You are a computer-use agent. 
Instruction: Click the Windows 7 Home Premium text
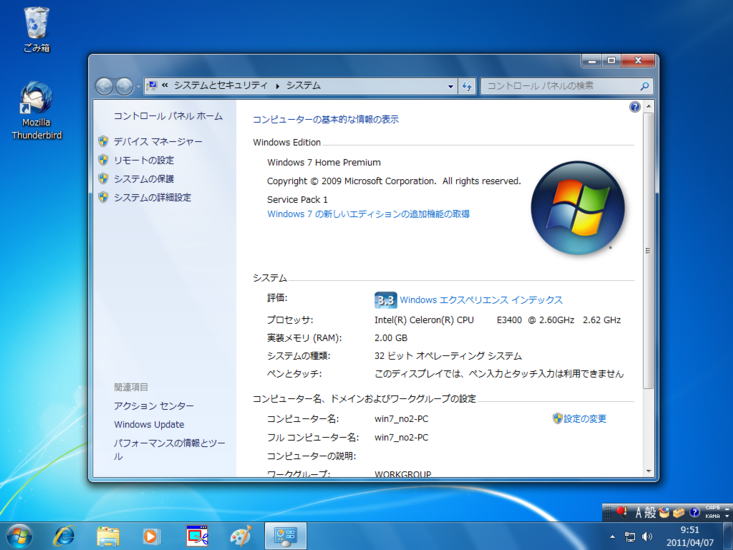tap(323, 162)
